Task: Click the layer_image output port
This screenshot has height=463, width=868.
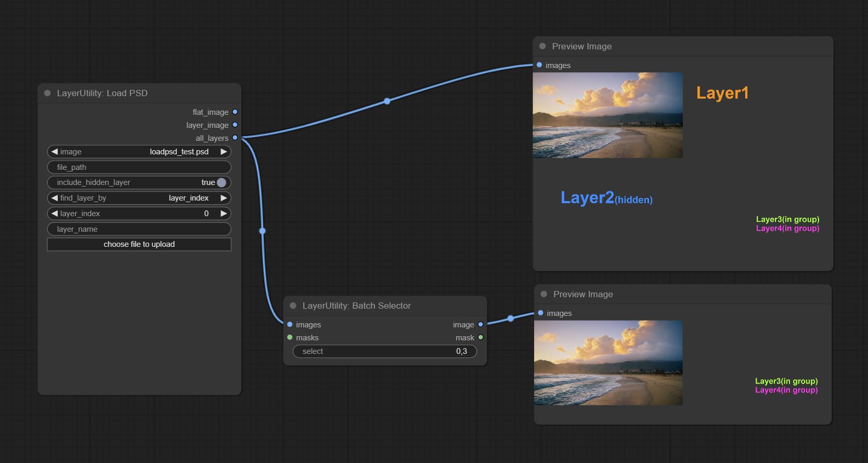Action: (x=235, y=125)
